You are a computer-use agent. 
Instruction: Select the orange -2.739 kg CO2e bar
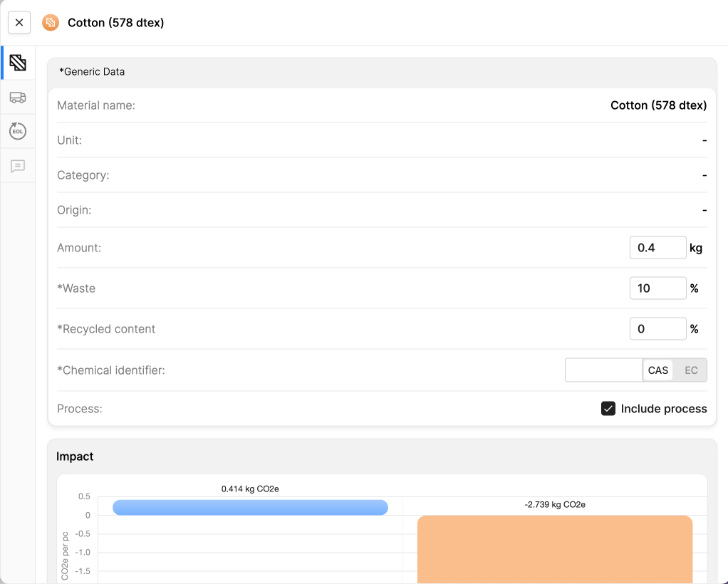pos(555,548)
